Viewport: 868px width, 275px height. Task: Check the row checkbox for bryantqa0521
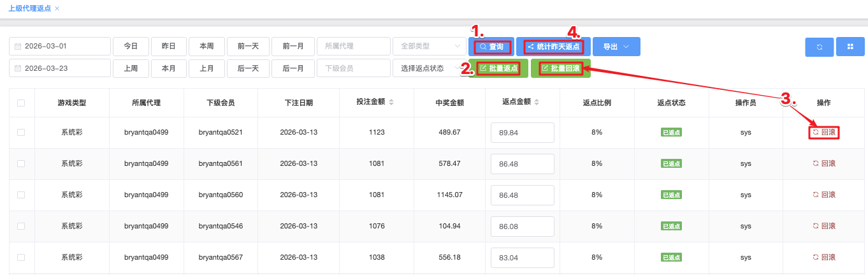click(x=21, y=132)
